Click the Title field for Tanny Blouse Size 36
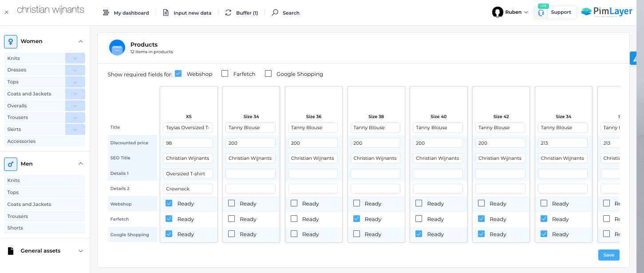Image resolution: width=644 pixels, height=273 pixels. click(x=313, y=127)
